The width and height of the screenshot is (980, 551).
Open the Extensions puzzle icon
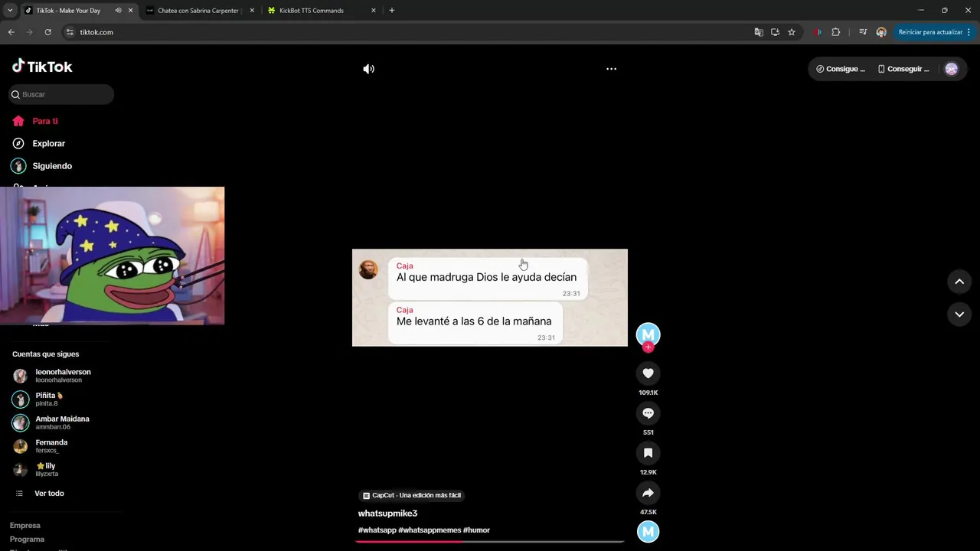point(835,32)
